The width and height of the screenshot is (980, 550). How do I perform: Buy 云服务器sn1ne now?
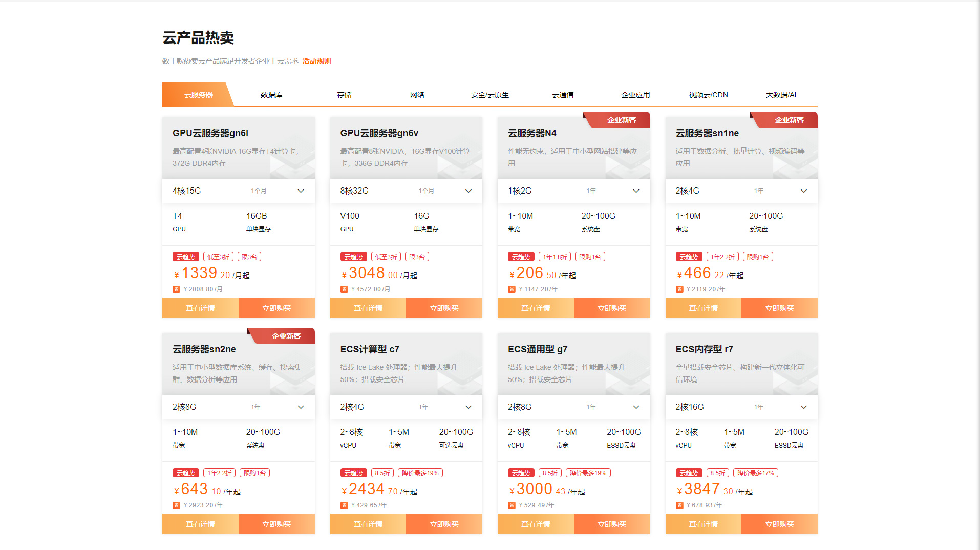[x=780, y=308]
